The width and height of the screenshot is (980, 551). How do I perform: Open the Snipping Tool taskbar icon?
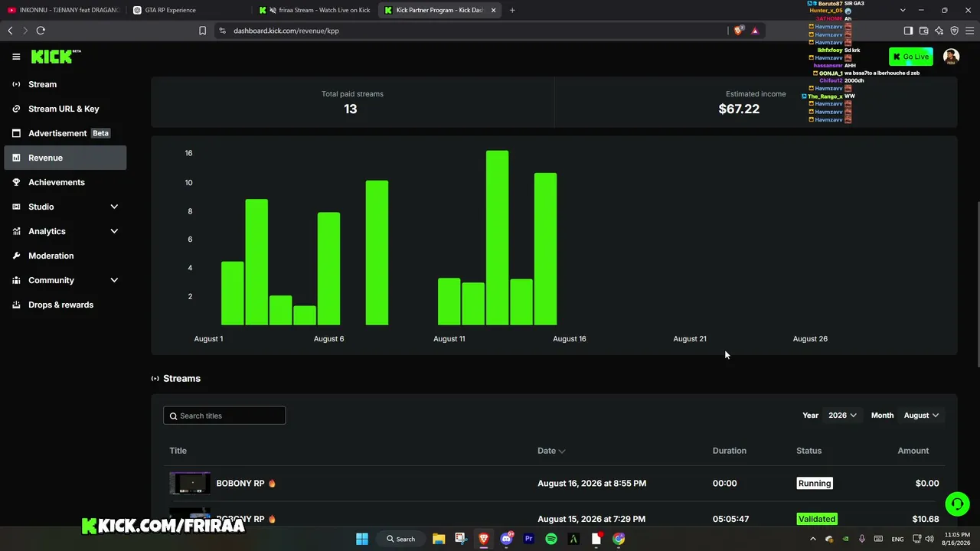461,539
